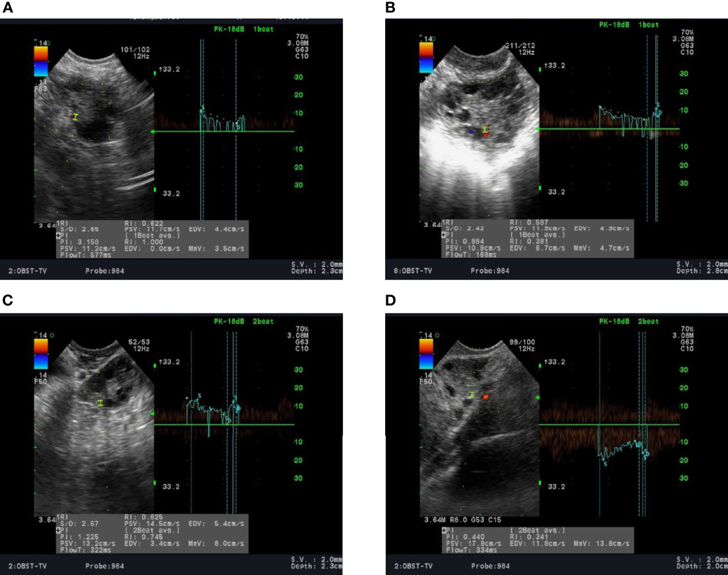Click the panel letter D label
728x575 pixels.
point(390,300)
